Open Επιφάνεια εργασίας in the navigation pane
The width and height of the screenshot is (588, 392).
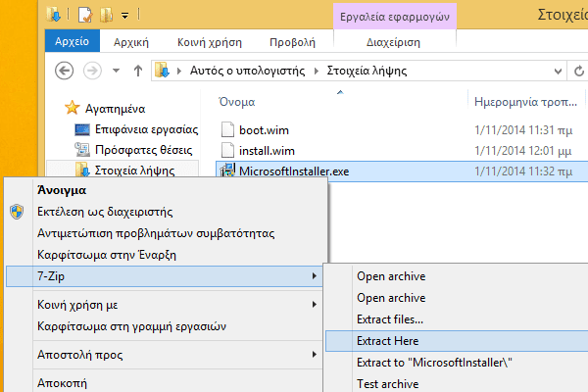136,129
